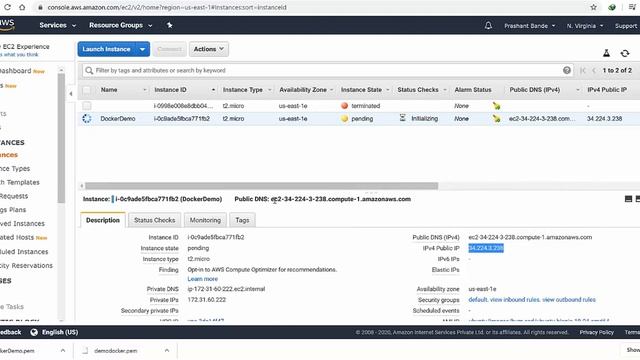Image resolution: width=640 pixels, height=360 pixels.
Task: Open the Tags tab
Action: (x=242, y=220)
